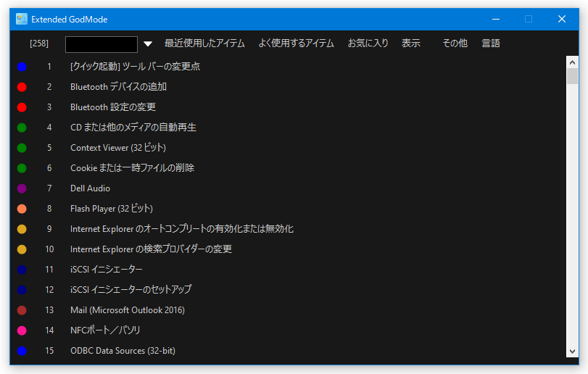This screenshot has height=374, width=588.
Task: Click the vertical scrollbar thumb
Action: pyautogui.click(x=572, y=76)
